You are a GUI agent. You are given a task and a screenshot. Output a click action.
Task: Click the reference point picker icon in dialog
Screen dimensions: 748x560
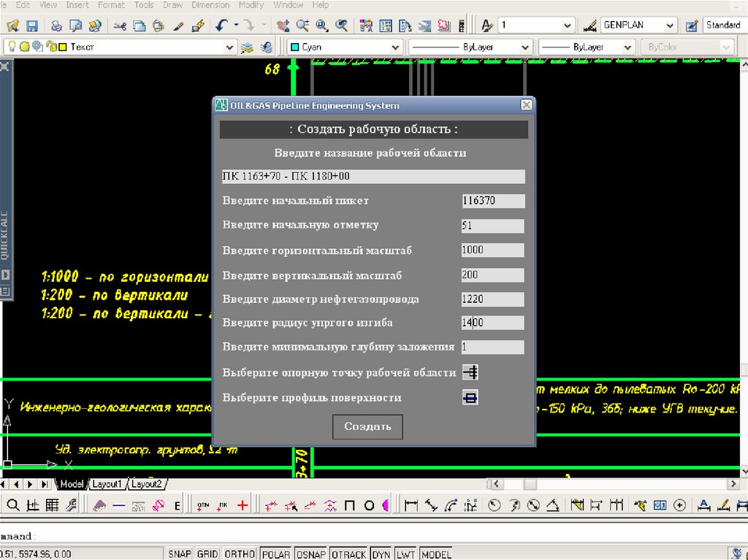tap(470, 372)
